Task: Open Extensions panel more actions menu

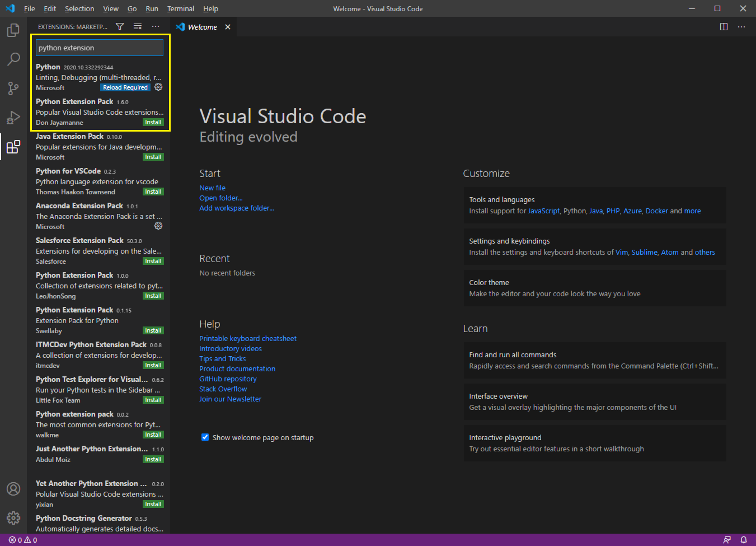Action: (156, 26)
